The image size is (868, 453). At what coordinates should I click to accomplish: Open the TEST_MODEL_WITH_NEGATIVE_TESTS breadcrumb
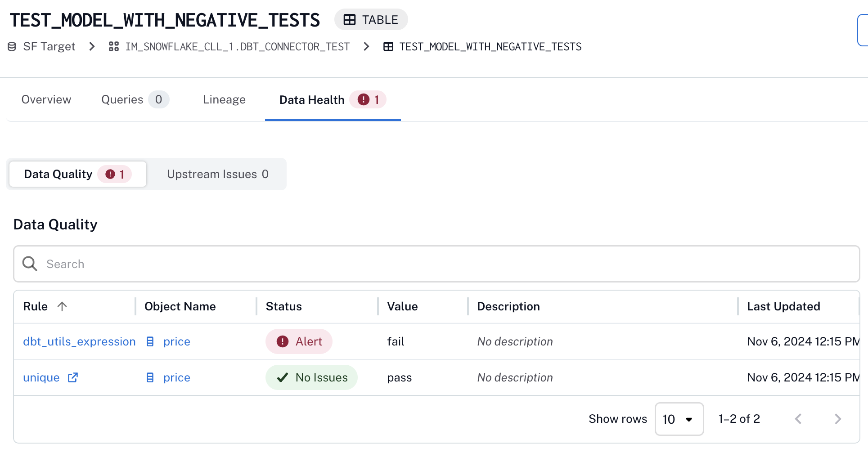click(490, 47)
